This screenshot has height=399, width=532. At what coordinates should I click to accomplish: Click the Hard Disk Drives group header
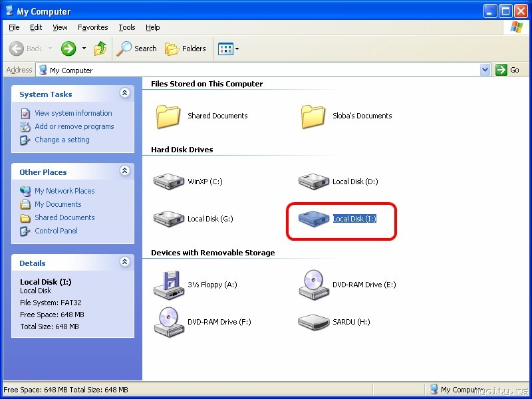182,150
